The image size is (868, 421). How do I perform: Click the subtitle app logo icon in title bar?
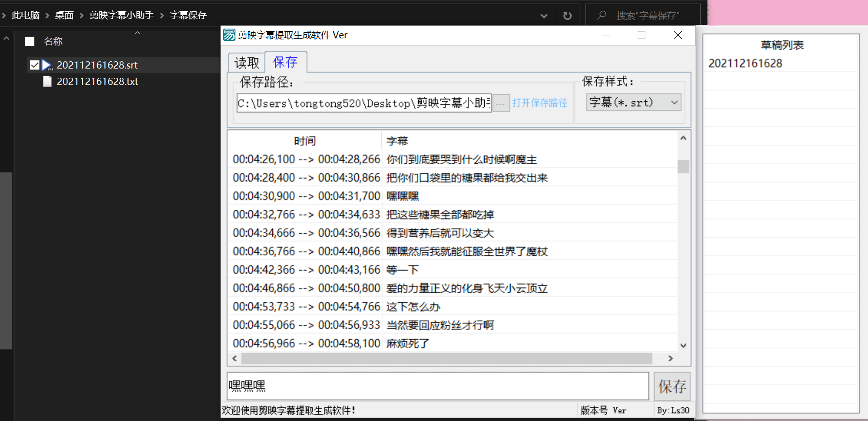click(x=229, y=35)
